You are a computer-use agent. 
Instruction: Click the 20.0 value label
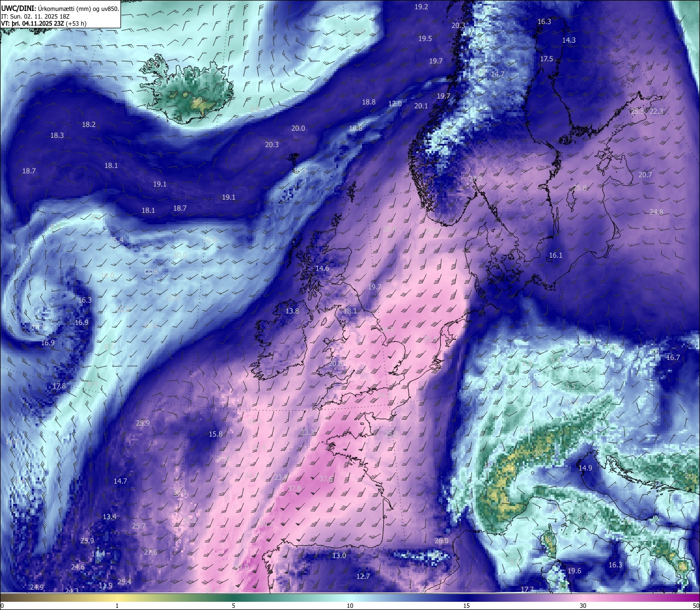click(x=298, y=128)
